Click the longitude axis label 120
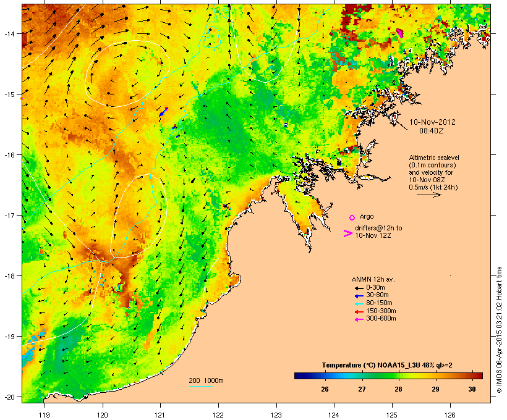 pyautogui.click(x=102, y=415)
